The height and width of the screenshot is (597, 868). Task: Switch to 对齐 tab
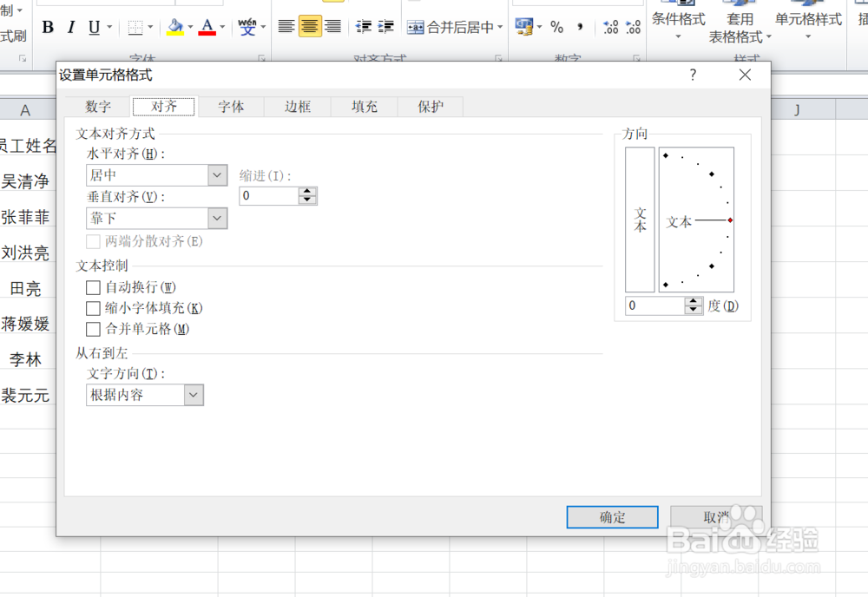coord(164,106)
